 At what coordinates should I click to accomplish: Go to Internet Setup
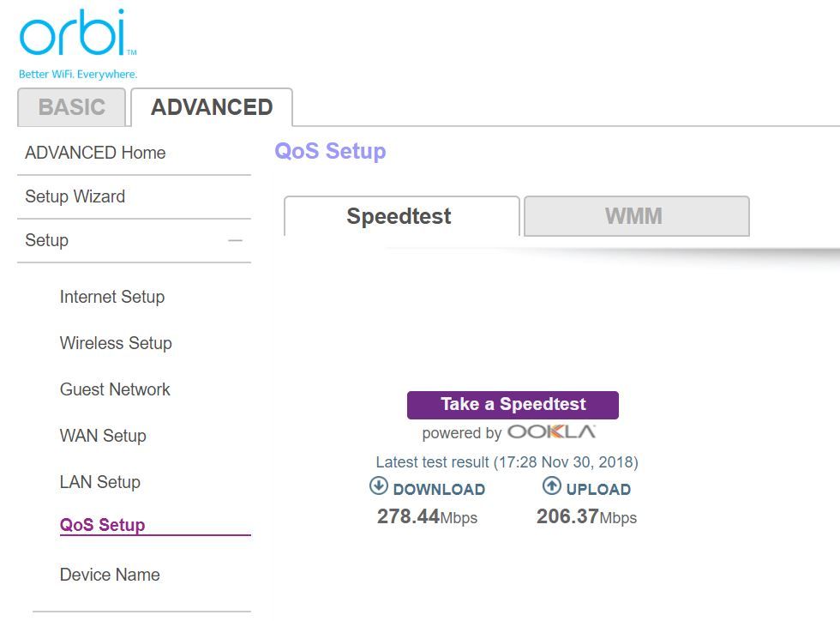pos(112,297)
